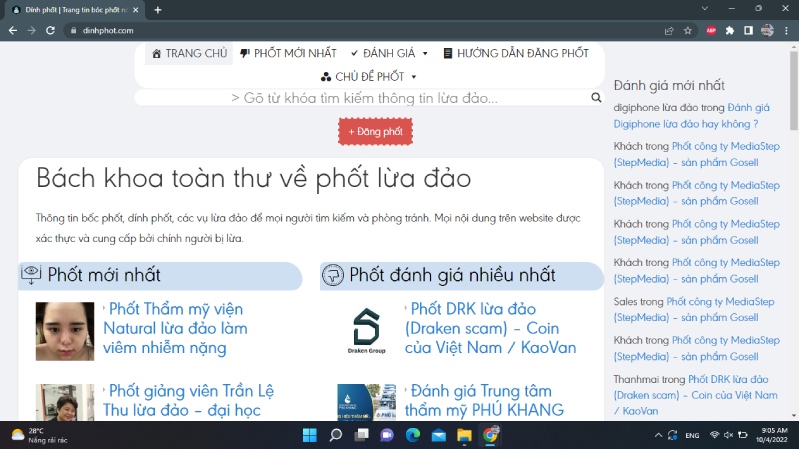Open Chrome three-dot menu
The image size is (799, 449).
[786, 31]
